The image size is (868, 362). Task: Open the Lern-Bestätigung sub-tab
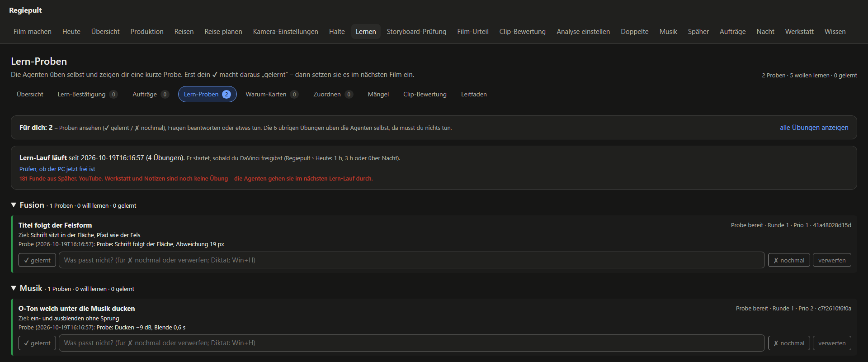tap(88, 94)
